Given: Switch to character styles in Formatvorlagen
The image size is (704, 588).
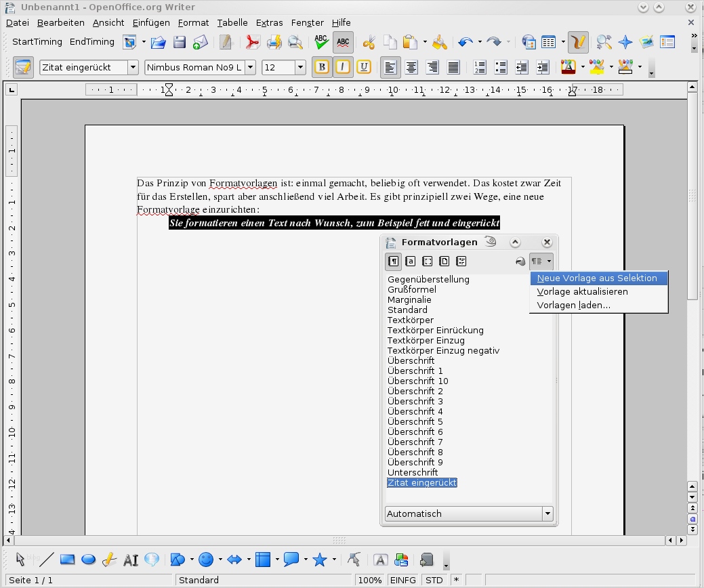Looking at the screenshot, I should (x=410, y=261).
